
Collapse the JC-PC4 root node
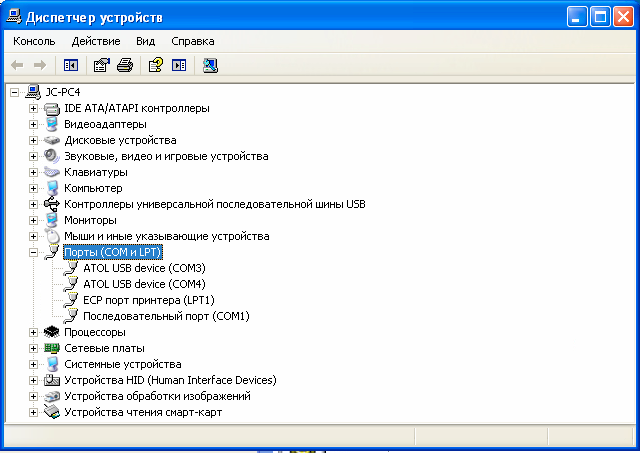[x=14, y=92]
